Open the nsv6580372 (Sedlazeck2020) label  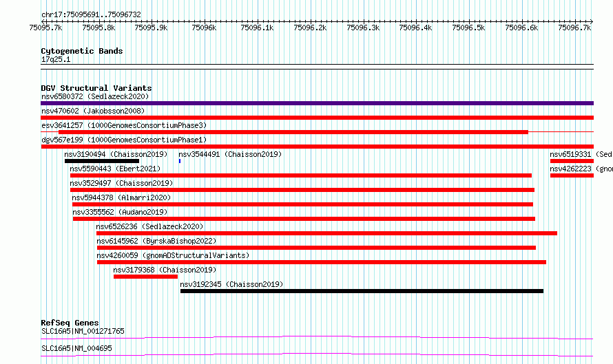[x=95, y=96]
